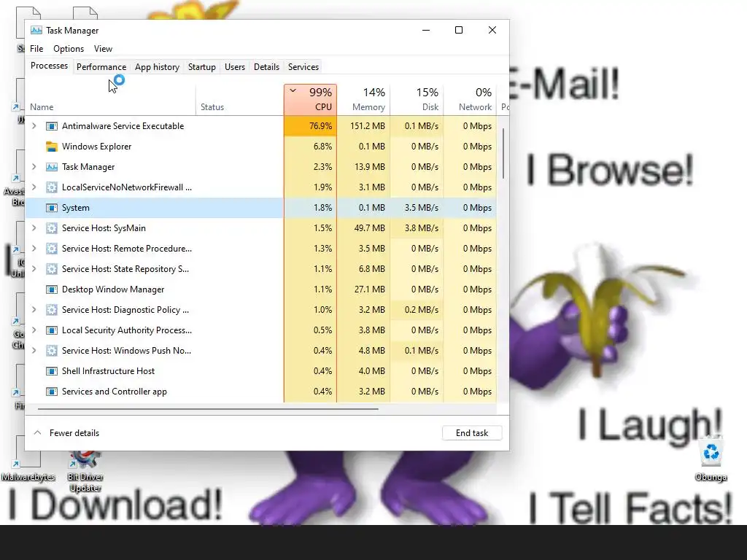Click the 76.9% CPU value
747x560 pixels.
[x=321, y=126]
